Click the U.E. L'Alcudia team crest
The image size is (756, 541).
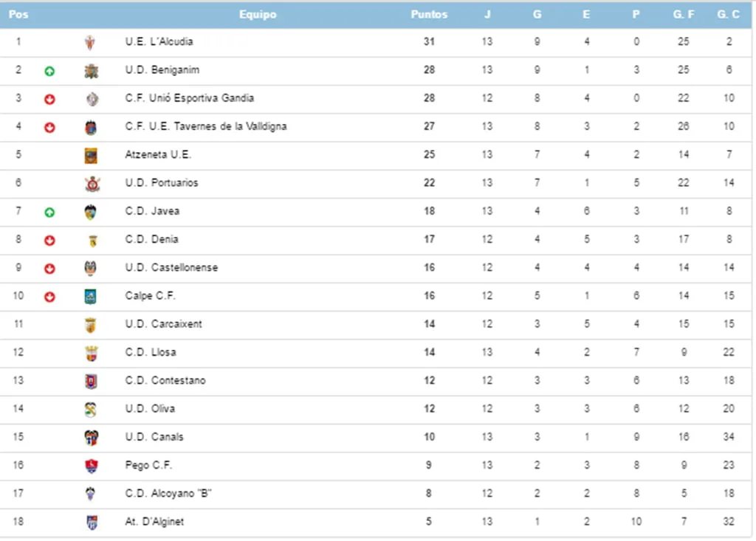coord(89,42)
